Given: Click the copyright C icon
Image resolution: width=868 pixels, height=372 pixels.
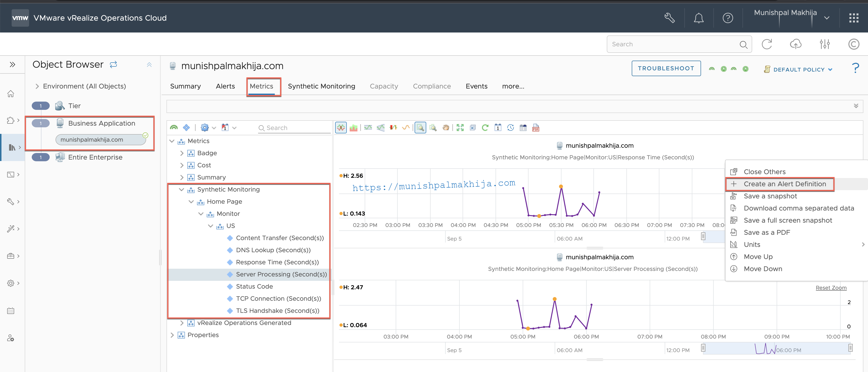Looking at the screenshot, I should [853, 44].
